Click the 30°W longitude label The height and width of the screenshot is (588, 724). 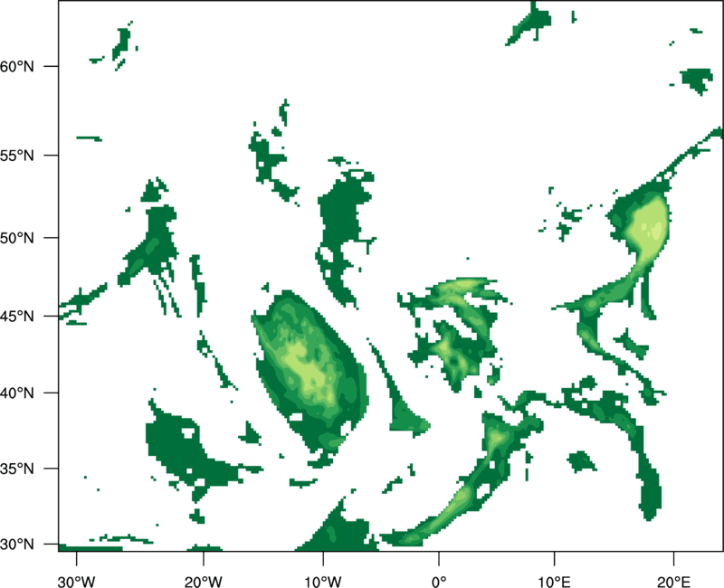pos(76,582)
